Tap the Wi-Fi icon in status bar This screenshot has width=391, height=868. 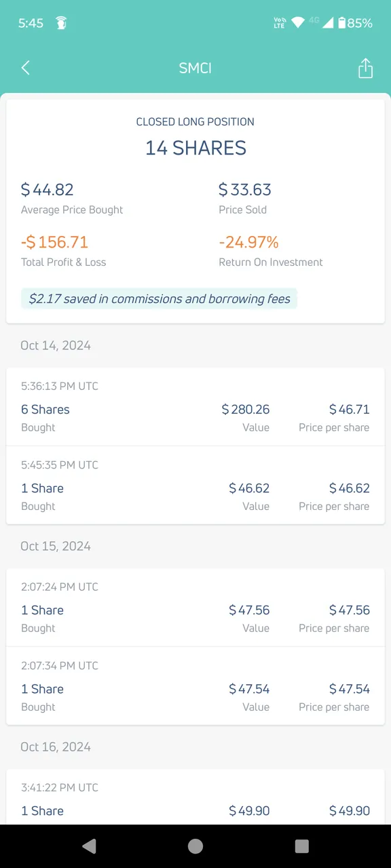297,23
